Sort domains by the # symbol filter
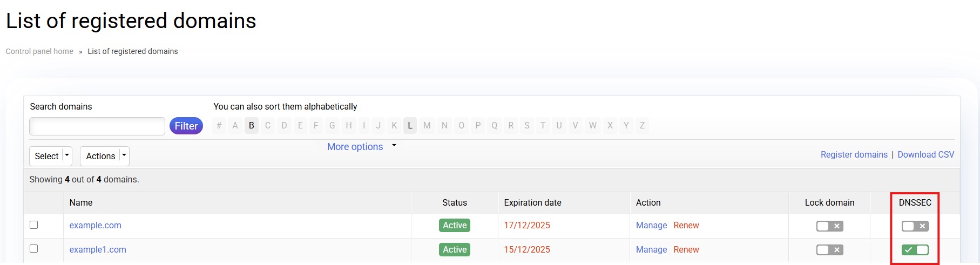The height and width of the screenshot is (265, 980). coord(219,126)
